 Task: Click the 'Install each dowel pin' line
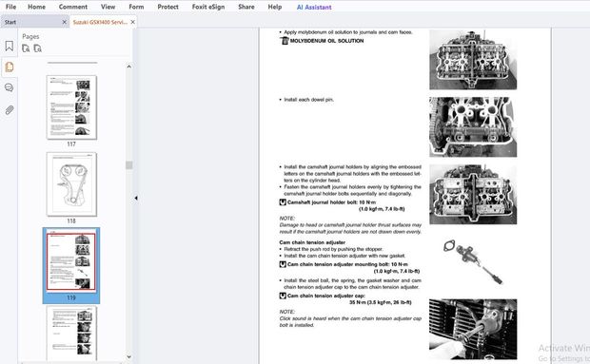(309, 100)
